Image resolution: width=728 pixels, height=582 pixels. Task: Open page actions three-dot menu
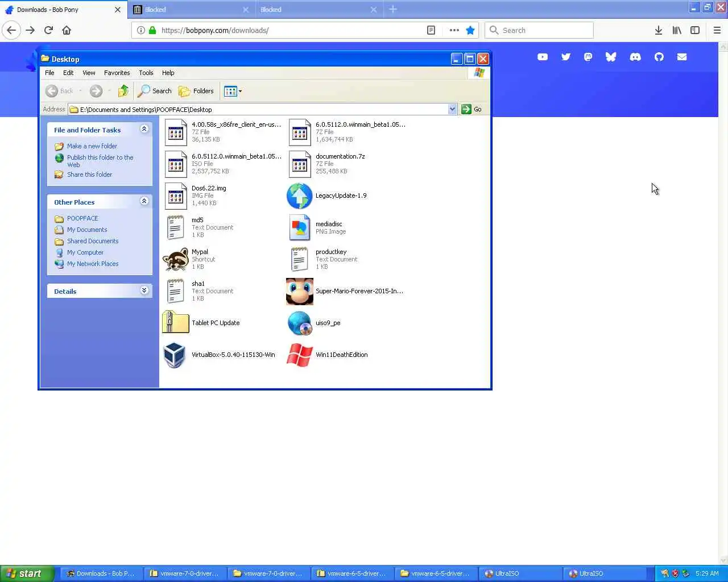tap(454, 30)
